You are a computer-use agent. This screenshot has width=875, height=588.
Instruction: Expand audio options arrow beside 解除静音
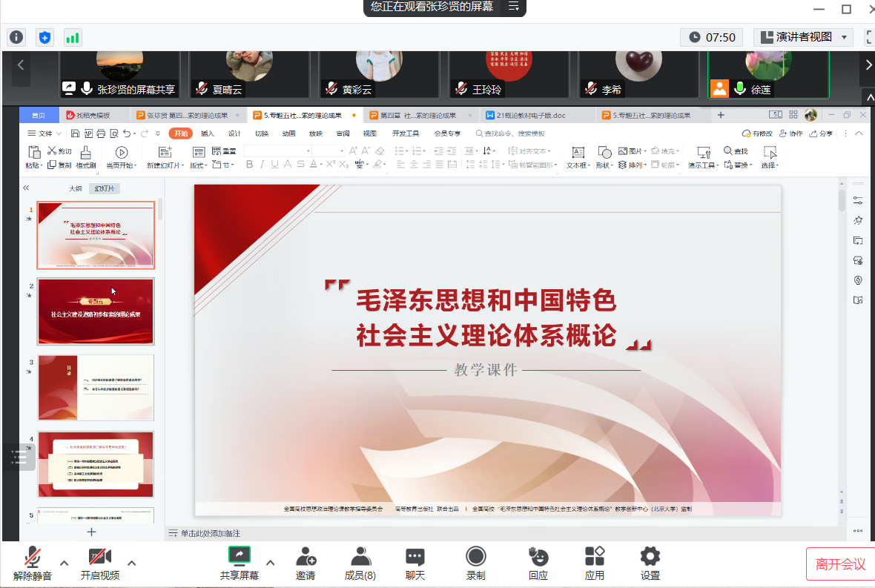[x=64, y=563]
